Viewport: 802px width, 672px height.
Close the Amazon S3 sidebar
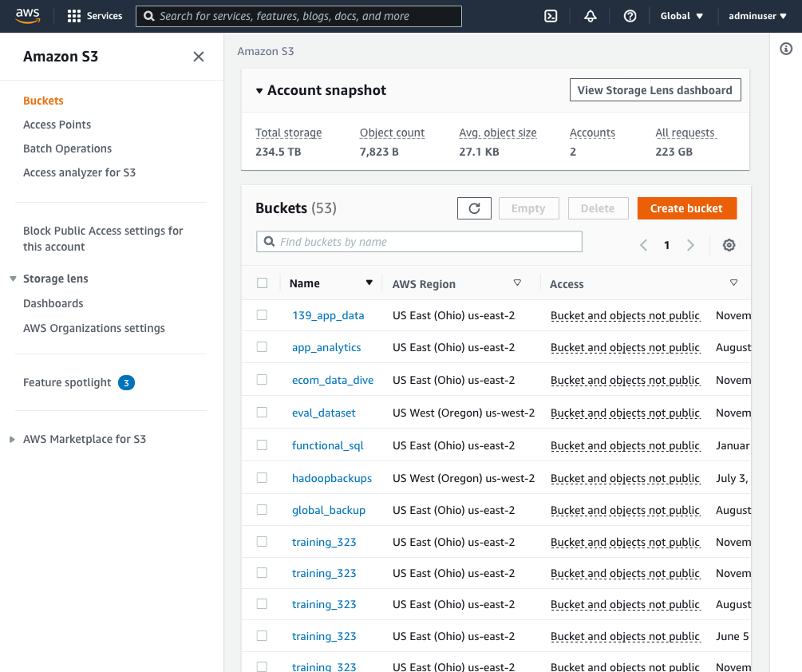pyautogui.click(x=199, y=57)
